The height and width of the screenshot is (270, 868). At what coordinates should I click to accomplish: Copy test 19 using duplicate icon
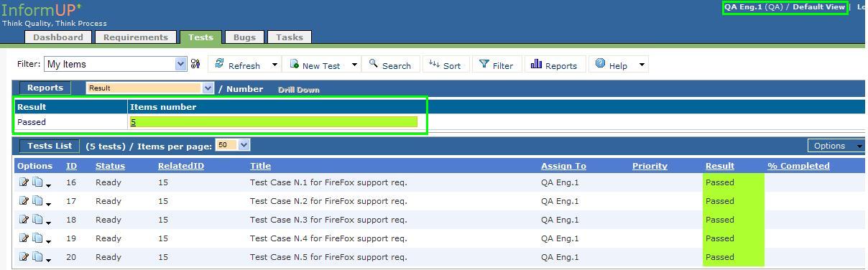point(37,238)
